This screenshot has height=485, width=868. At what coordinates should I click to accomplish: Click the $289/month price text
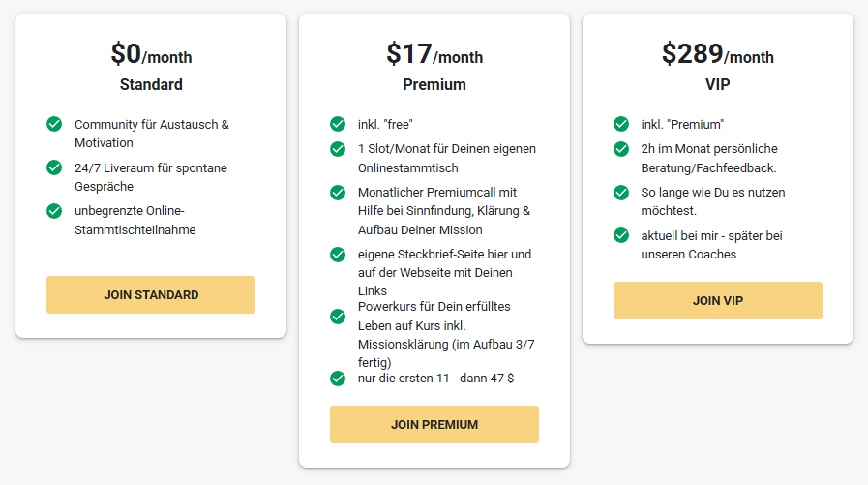click(718, 54)
